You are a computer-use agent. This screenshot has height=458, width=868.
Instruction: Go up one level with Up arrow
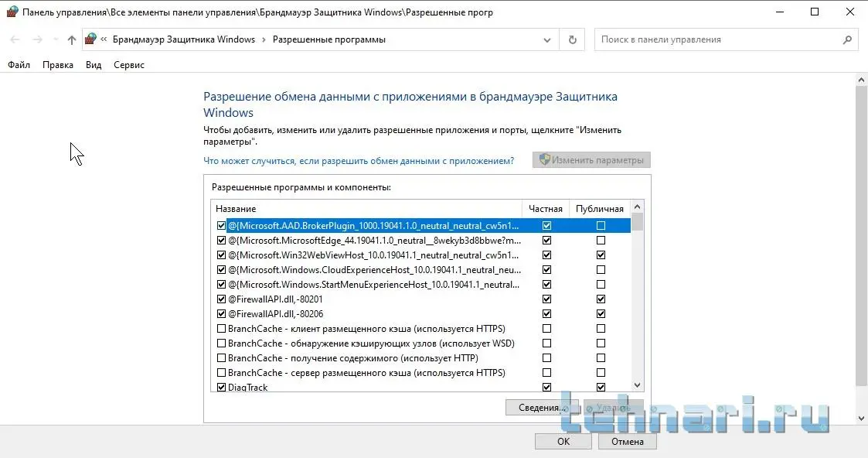point(71,39)
